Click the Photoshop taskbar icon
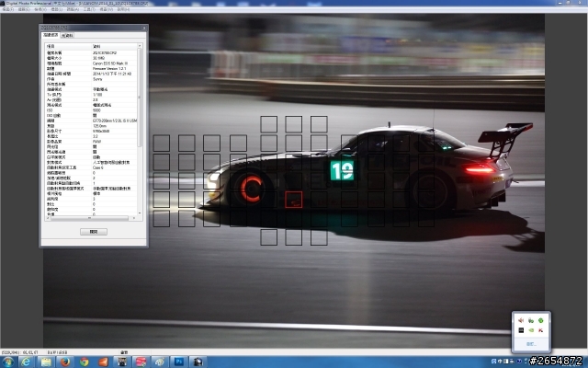Image resolution: width=588 pixels, height=368 pixels. pos(179,361)
